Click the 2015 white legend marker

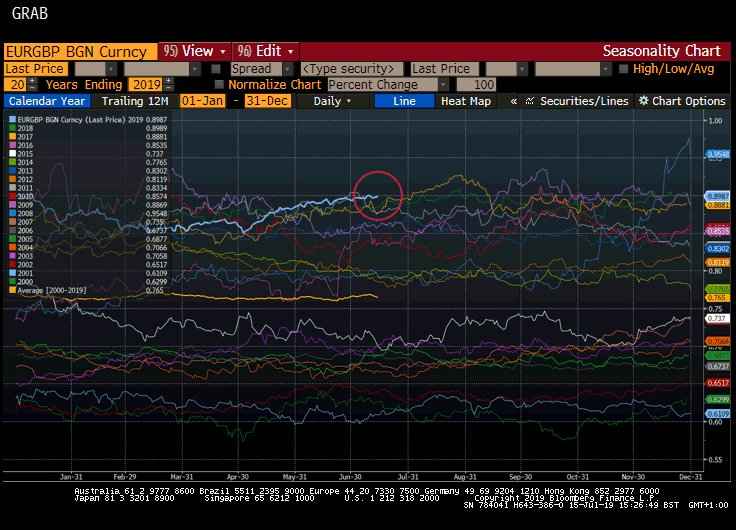tap(10, 154)
